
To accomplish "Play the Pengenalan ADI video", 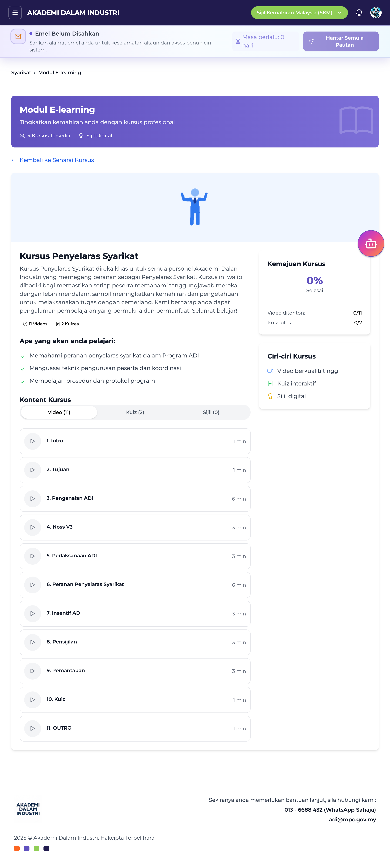I will coord(33,498).
